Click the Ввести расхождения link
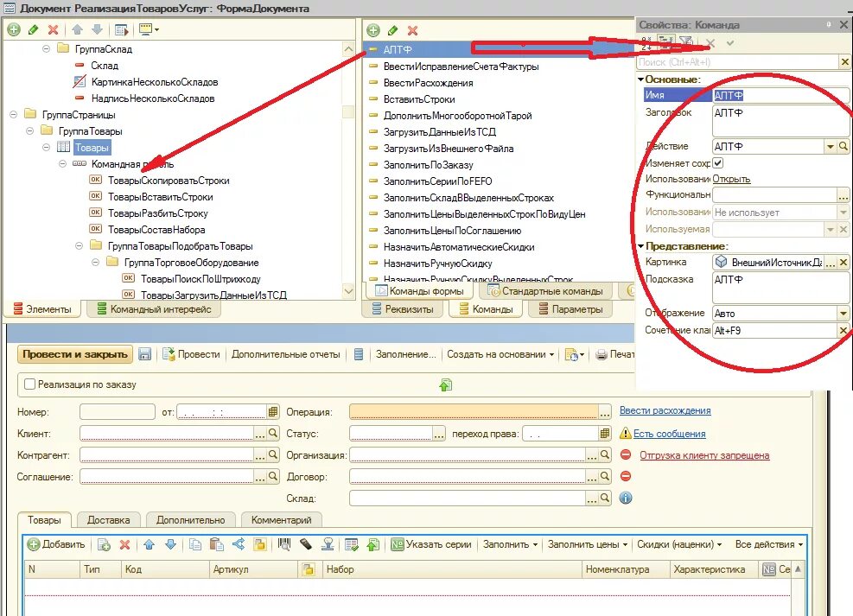 pos(665,410)
